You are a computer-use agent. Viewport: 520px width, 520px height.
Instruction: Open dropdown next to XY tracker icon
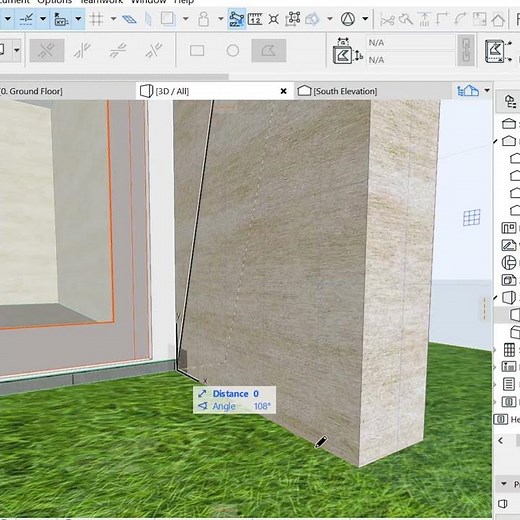(x=78, y=19)
